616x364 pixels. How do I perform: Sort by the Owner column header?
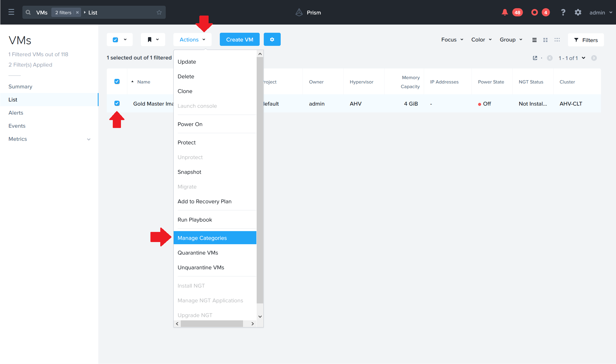pyautogui.click(x=316, y=82)
